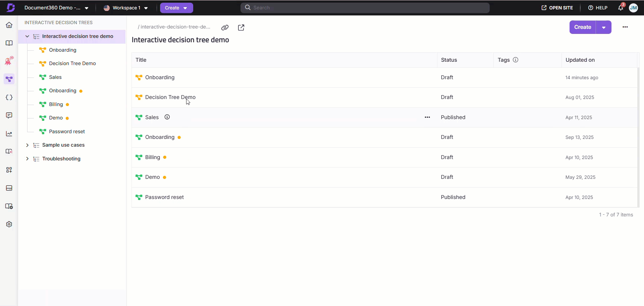Open the Documentation book icon
644x306 pixels.
click(x=9, y=43)
